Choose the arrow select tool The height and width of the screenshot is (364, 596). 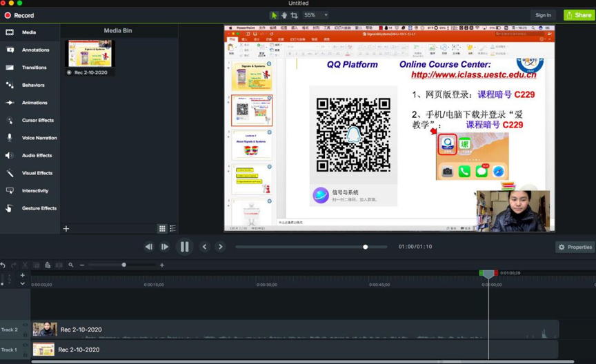click(275, 15)
